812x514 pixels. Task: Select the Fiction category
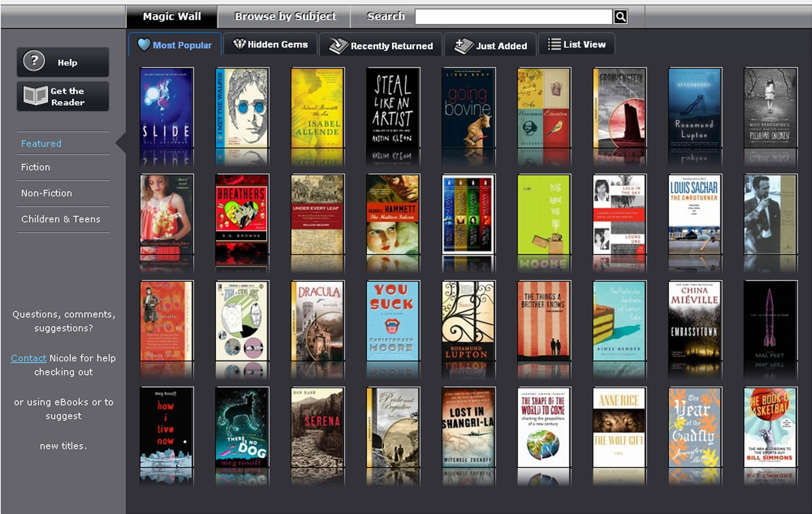click(35, 167)
